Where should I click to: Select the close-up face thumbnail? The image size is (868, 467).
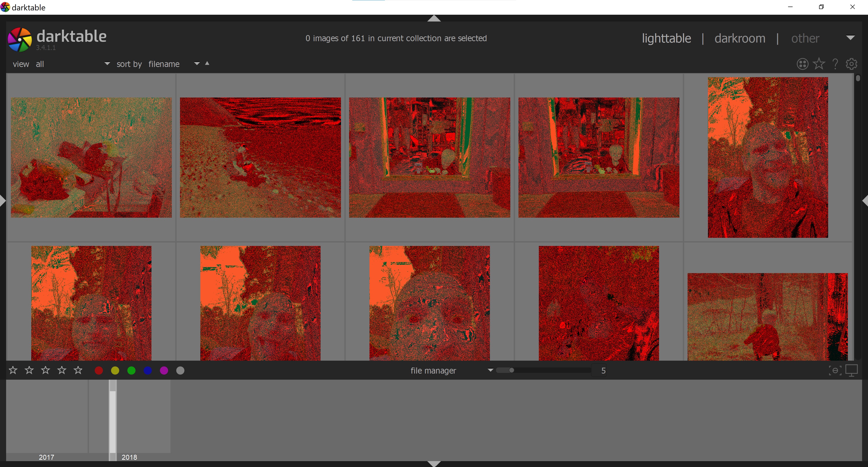(429, 303)
